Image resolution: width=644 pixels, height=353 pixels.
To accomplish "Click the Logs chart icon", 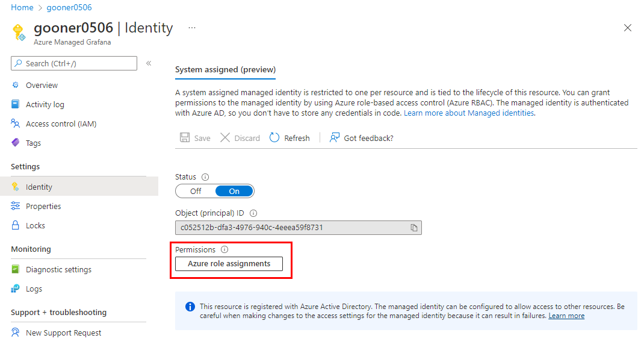I will 15,289.
